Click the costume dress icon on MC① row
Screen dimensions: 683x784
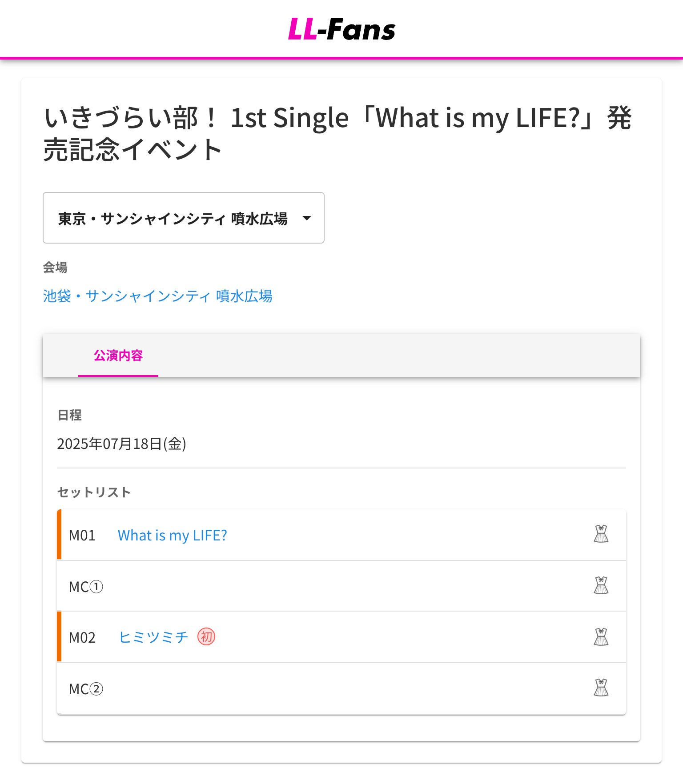pos(601,586)
